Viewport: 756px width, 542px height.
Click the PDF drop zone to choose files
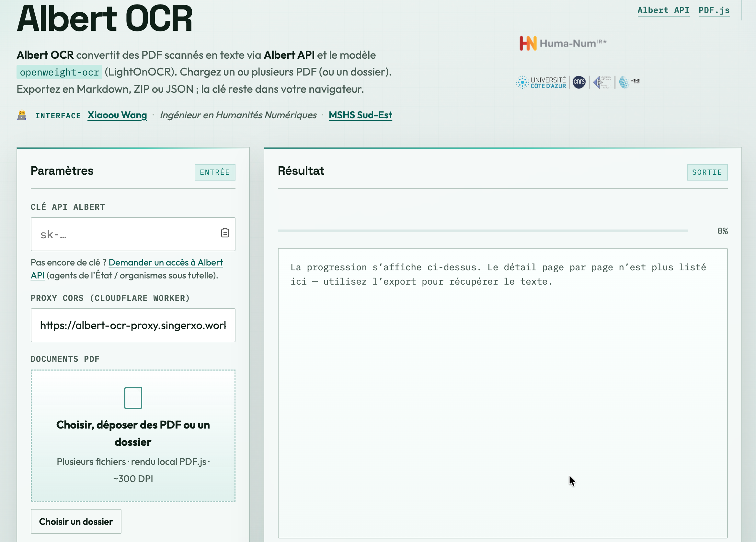click(133, 436)
